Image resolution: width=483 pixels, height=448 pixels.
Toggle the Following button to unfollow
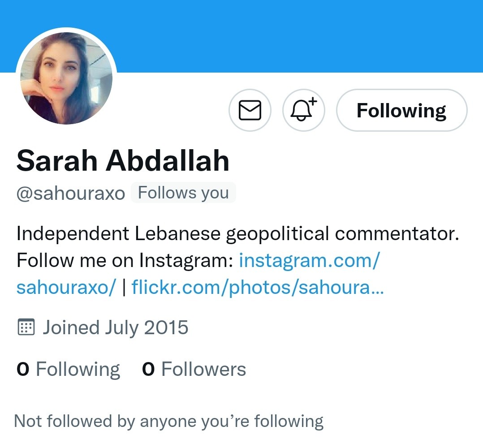click(x=401, y=110)
